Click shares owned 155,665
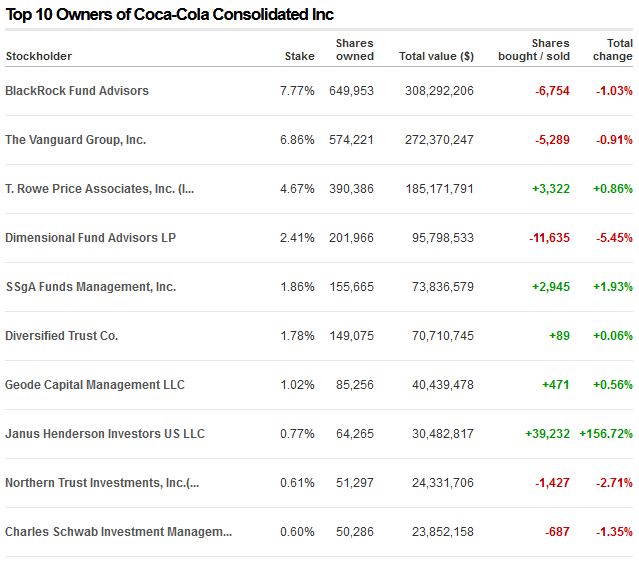The image size is (639, 561). 351,287
